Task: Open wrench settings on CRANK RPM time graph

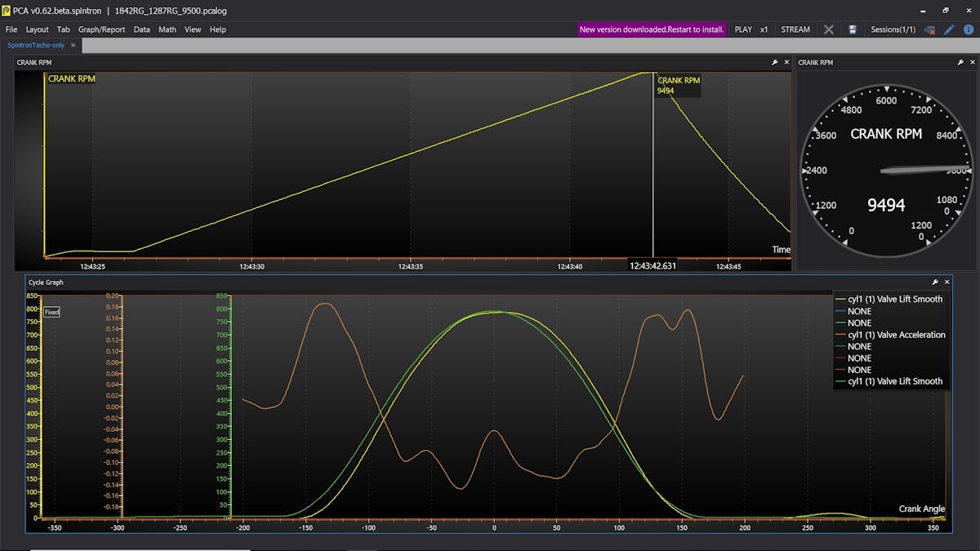Action: pos(774,63)
